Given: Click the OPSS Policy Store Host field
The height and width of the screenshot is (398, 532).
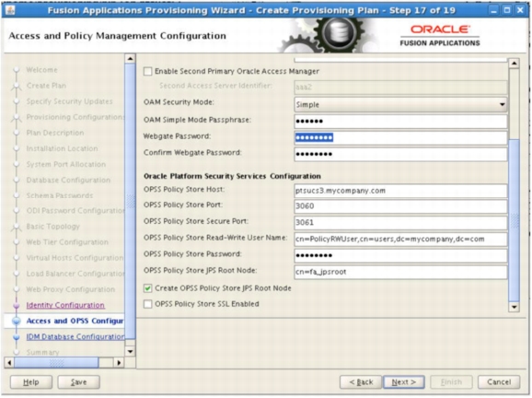Looking at the screenshot, I should (400, 191).
